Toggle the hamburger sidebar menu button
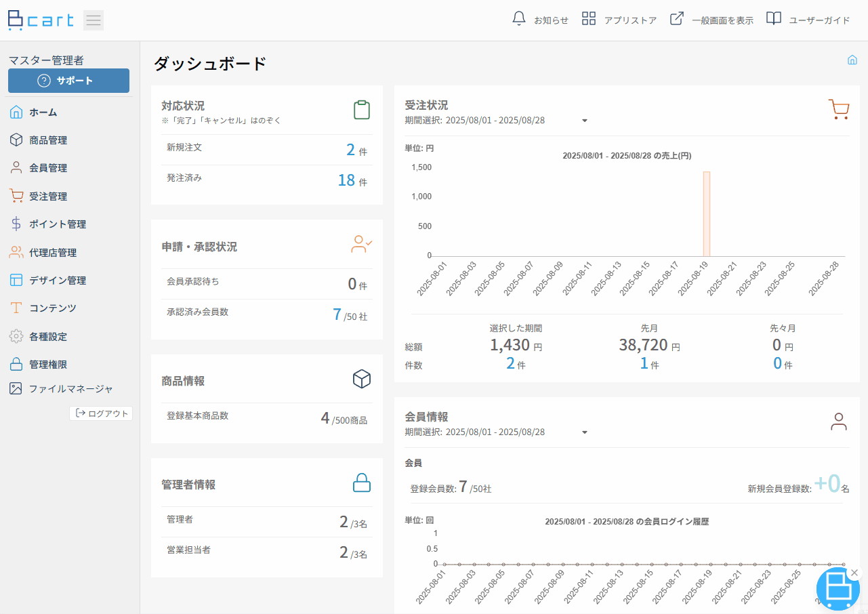Image resolution: width=868 pixels, height=614 pixels. 94,20
